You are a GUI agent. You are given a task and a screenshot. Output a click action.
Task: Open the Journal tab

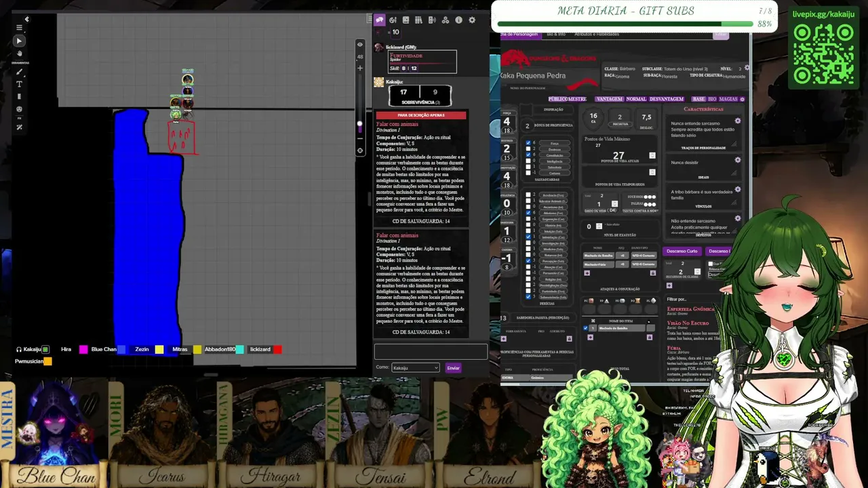pos(406,20)
